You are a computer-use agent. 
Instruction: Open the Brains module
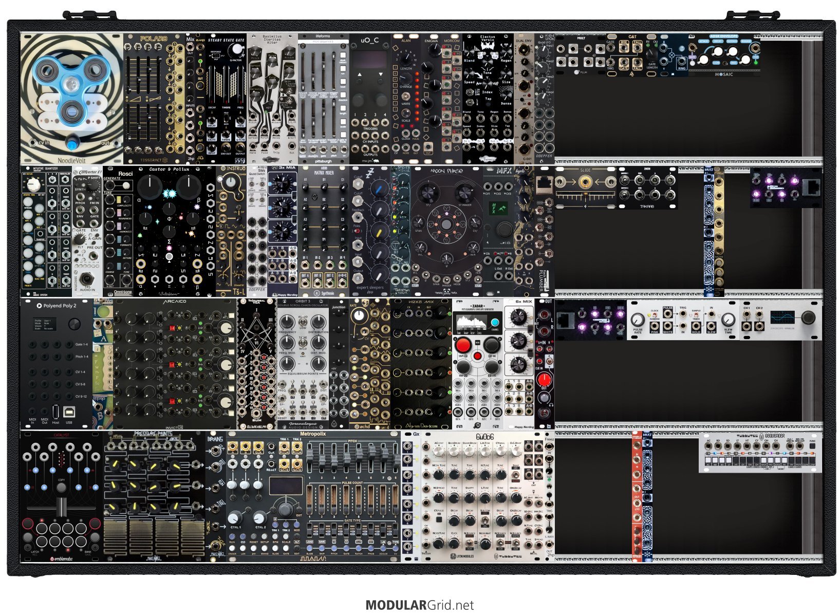pos(216,496)
